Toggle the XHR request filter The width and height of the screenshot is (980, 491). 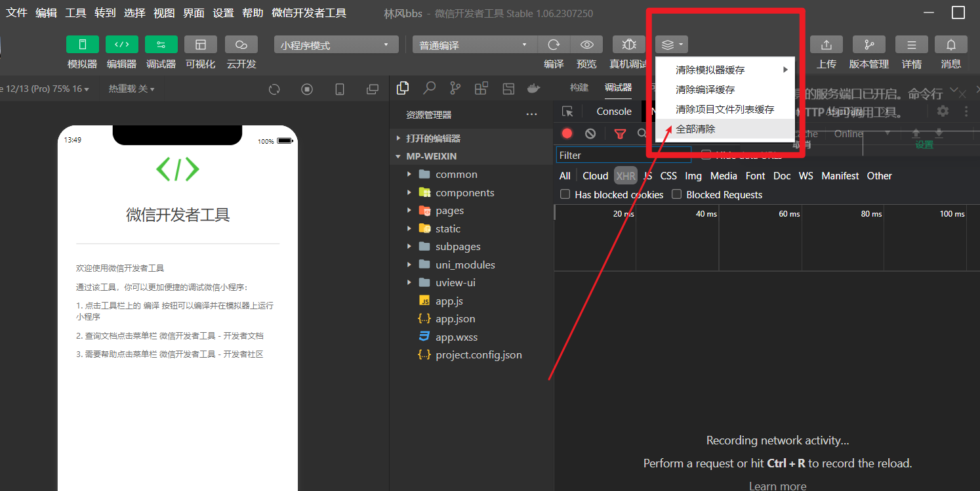click(x=626, y=176)
